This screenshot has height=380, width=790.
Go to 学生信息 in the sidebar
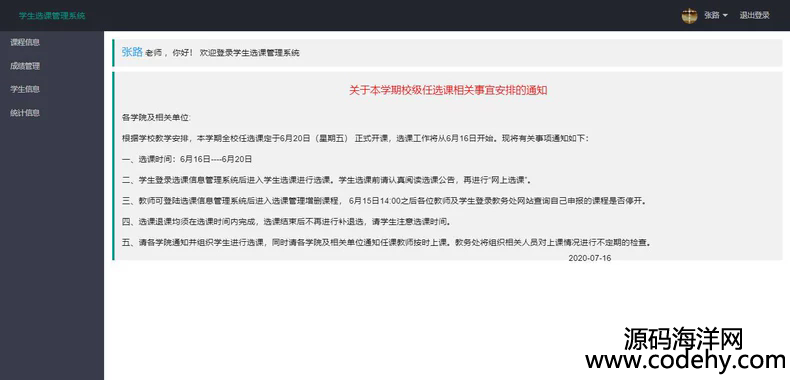coord(25,89)
